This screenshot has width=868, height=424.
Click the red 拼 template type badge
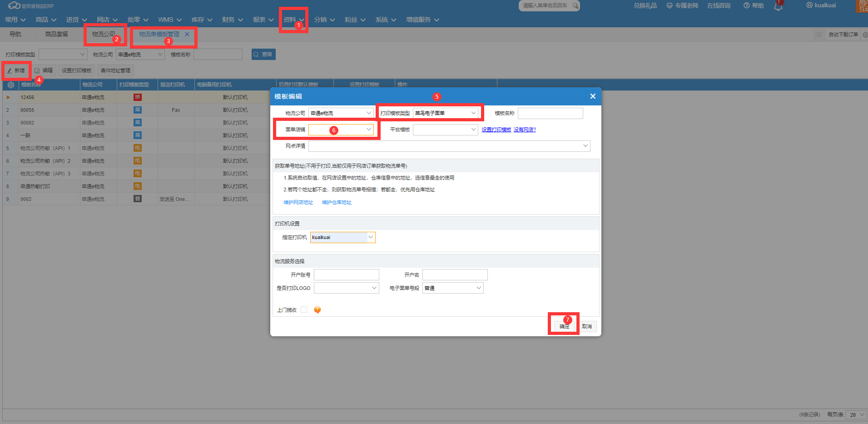(137, 97)
